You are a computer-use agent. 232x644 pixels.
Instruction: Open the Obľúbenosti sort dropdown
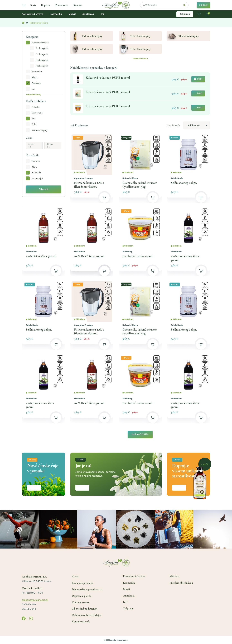click(196, 126)
